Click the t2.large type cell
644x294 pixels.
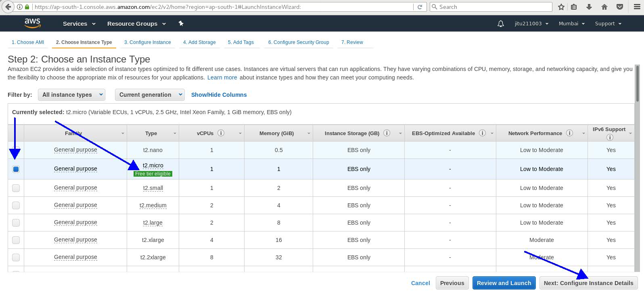153,223
